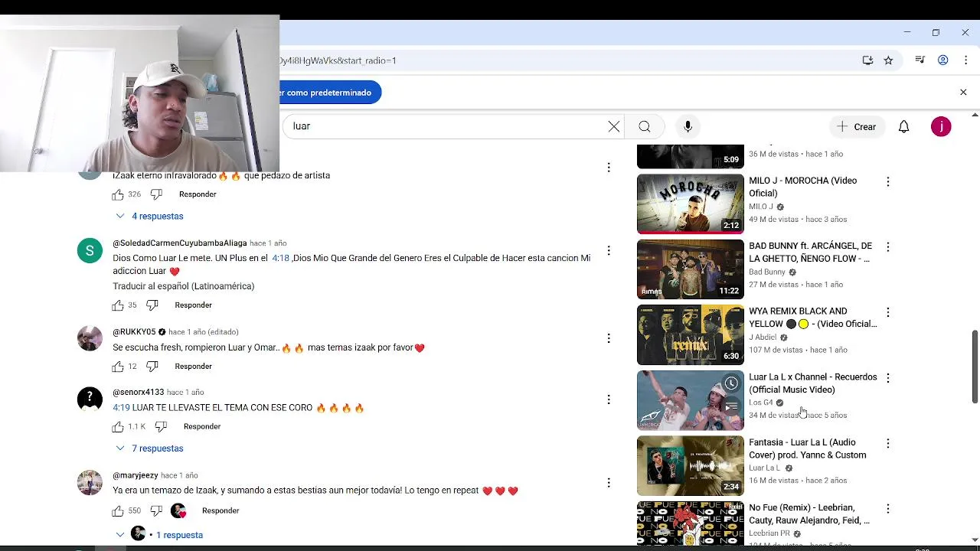The height and width of the screenshot is (551, 980).
Task: Dismiss the default browser banner
Action: 963,93
